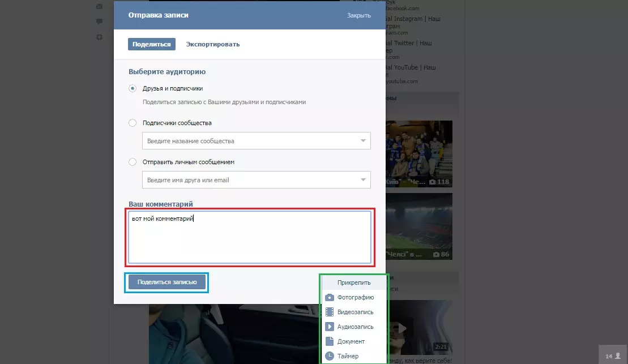
Task: Switch to the Экспортировать tab
Action: [213, 44]
